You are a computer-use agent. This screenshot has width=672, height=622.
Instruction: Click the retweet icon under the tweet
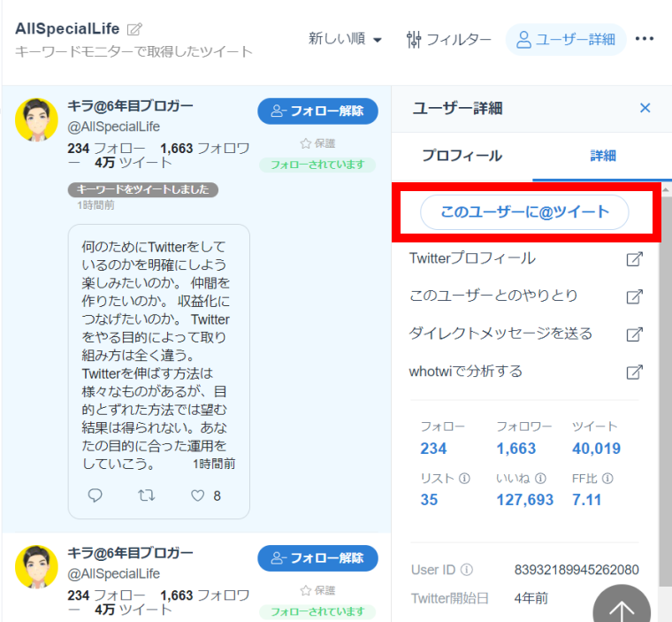146,495
